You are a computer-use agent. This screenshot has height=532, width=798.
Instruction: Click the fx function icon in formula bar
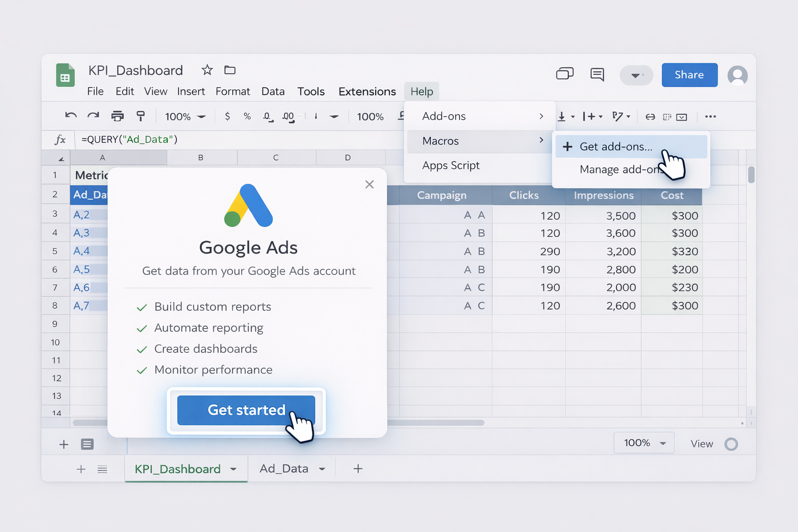(x=60, y=139)
